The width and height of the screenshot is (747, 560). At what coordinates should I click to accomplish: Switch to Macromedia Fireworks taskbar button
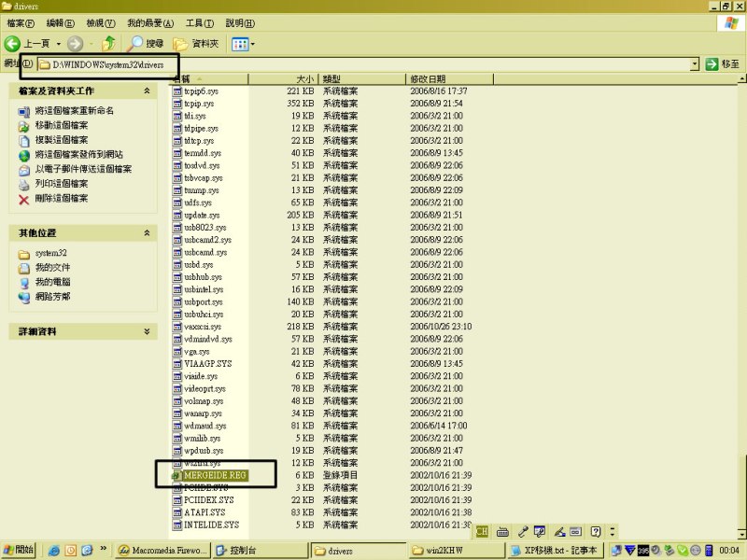(x=163, y=551)
